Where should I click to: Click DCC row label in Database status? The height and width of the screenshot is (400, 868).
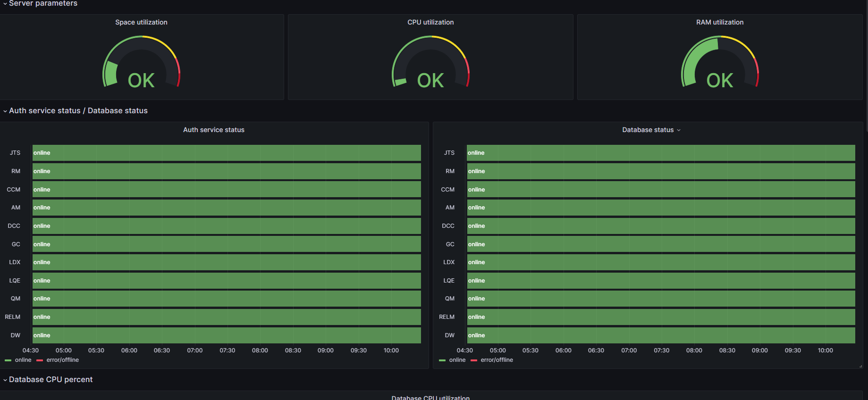point(448,226)
